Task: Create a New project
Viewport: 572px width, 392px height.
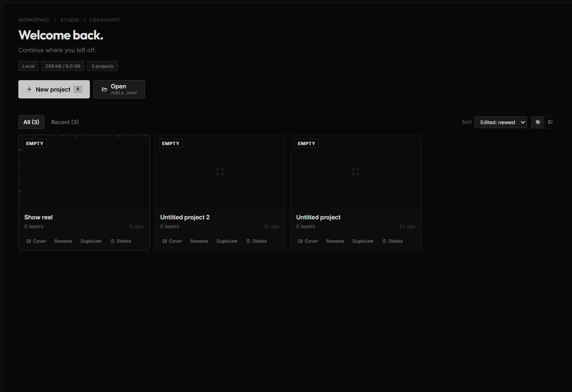Action: tap(54, 89)
